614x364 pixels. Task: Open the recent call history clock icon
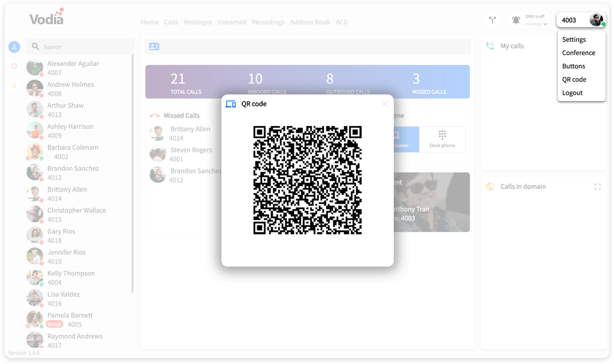coord(14,66)
